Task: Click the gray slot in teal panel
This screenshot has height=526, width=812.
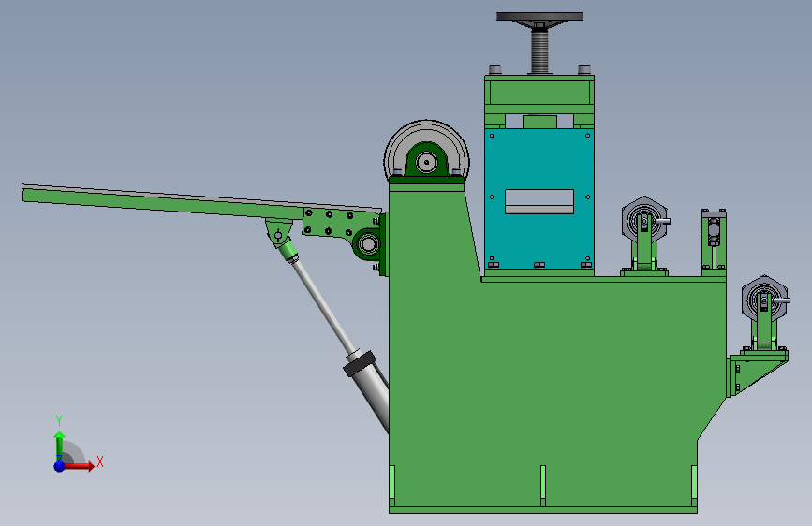Action: pyautogui.click(x=539, y=201)
